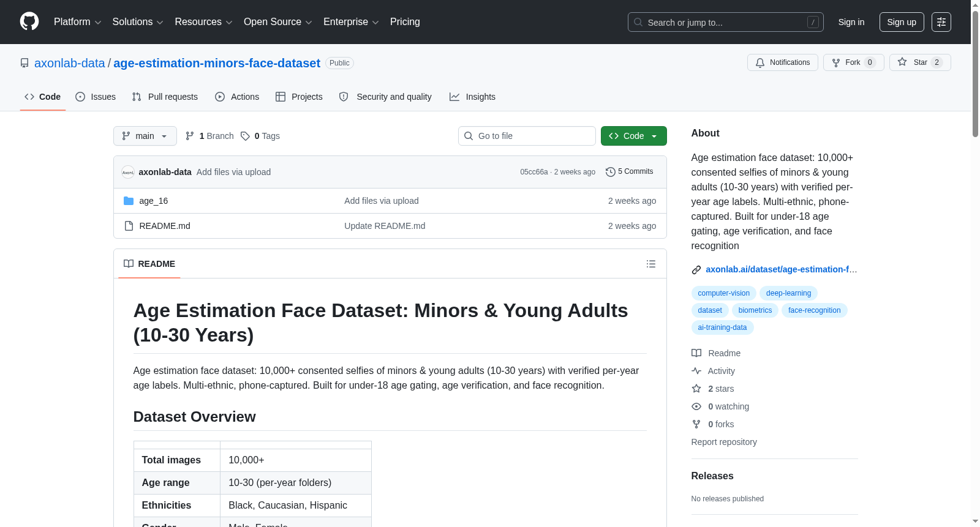This screenshot has height=527, width=980.
Task: Click the commits history clock icon
Action: pos(611,172)
